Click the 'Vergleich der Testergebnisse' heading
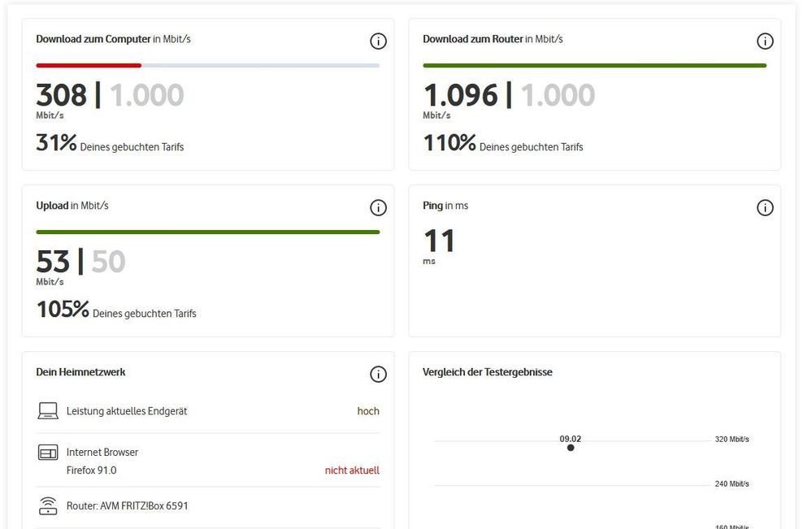The height and width of the screenshot is (529, 812). point(488,372)
